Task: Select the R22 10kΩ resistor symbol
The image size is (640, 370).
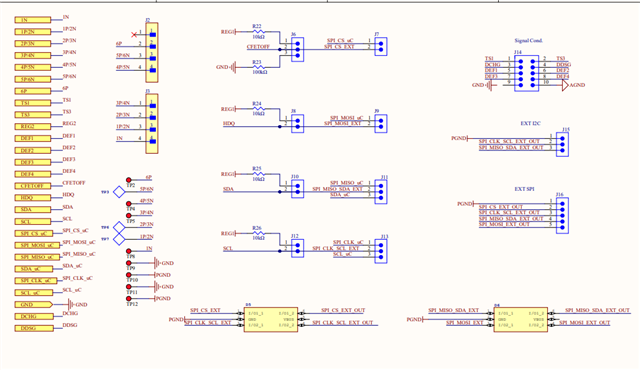Action: [x=259, y=31]
